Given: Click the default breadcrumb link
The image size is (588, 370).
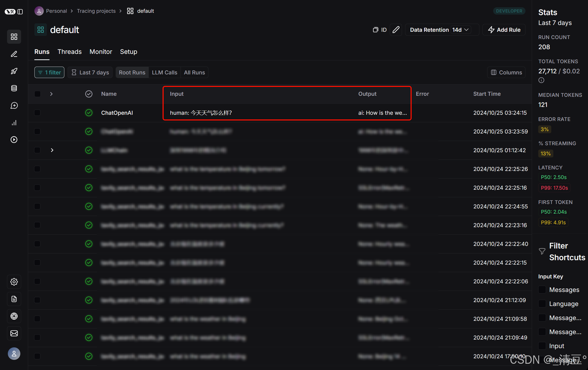Looking at the screenshot, I should pos(146,11).
